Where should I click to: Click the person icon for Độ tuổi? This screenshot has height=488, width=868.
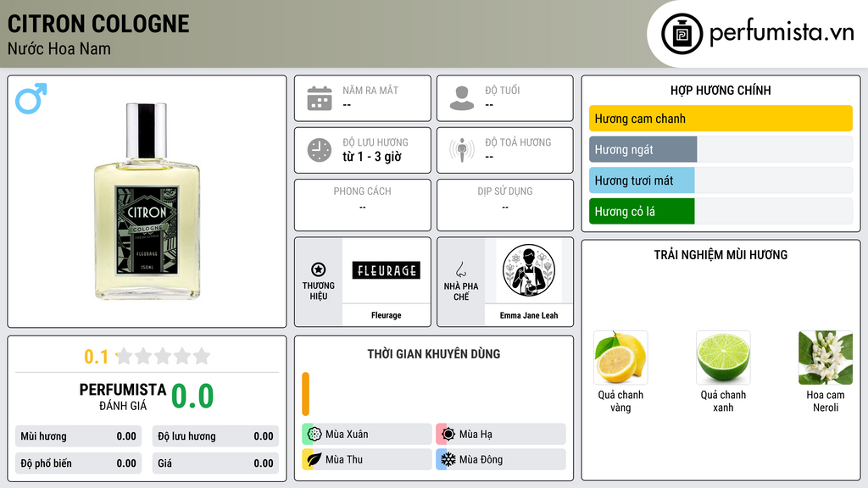(x=462, y=98)
